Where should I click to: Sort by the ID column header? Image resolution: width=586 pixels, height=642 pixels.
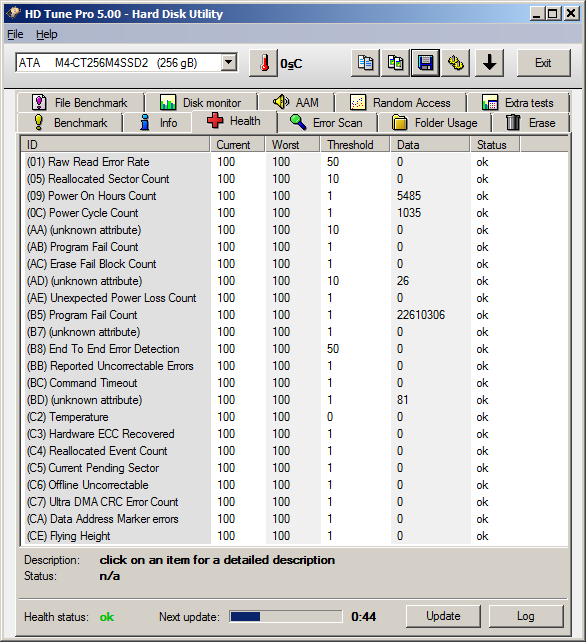pyautogui.click(x=116, y=145)
